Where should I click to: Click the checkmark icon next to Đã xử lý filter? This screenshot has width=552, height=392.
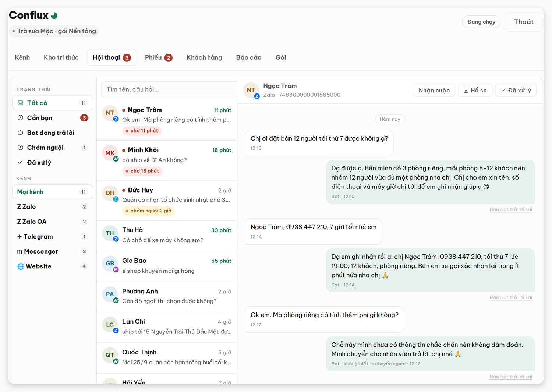click(x=21, y=162)
